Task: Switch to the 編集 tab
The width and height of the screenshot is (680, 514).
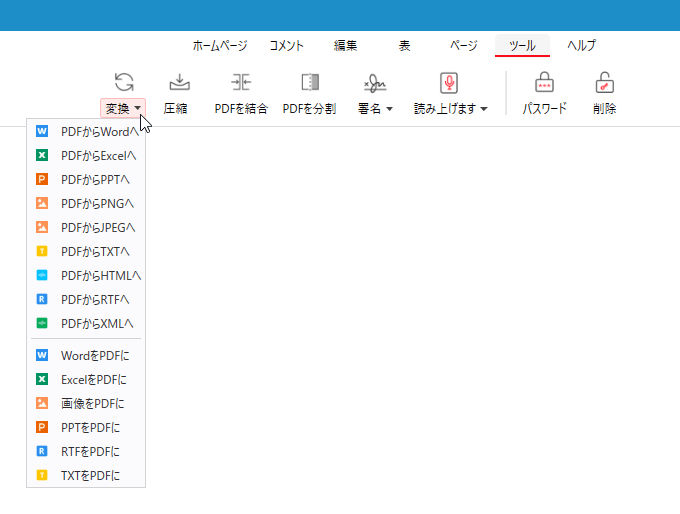Action: pyautogui.click(x=345, y=46)
